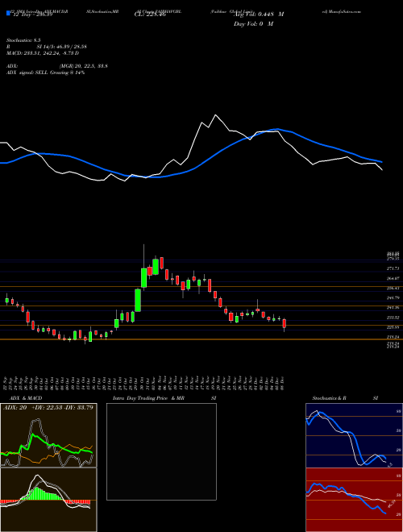Screen dimensions: 403x532
Task: Select the 'Stochastics: 8.5' reading
Action: [x=23, y=40]
